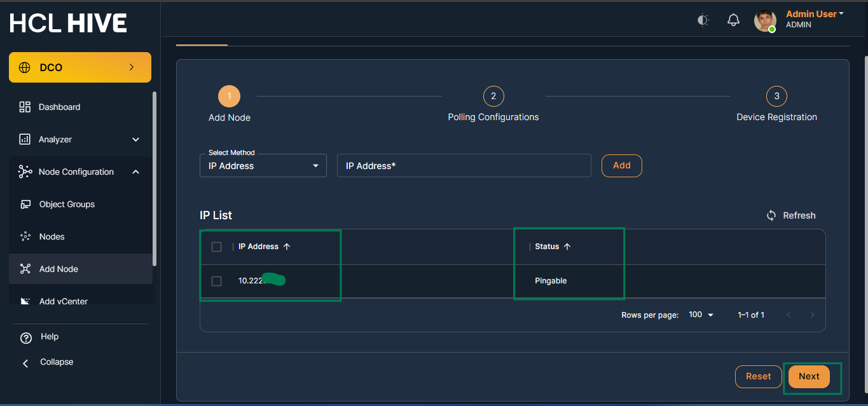The image size is (868, 406).
Task: Open the Rows per page dropdown
Action: coord(701,315)
